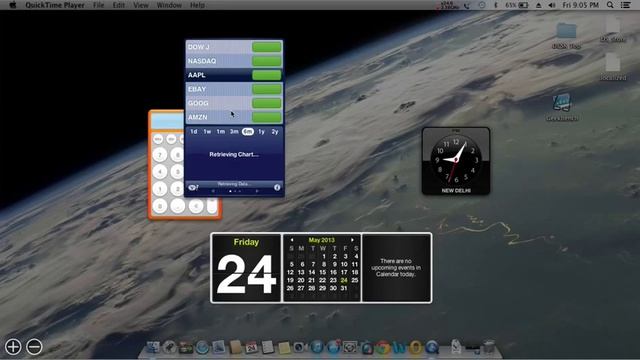Click the 4 key on calculator widget
This screenshot has width=640, height=360.
pos(160,171)
